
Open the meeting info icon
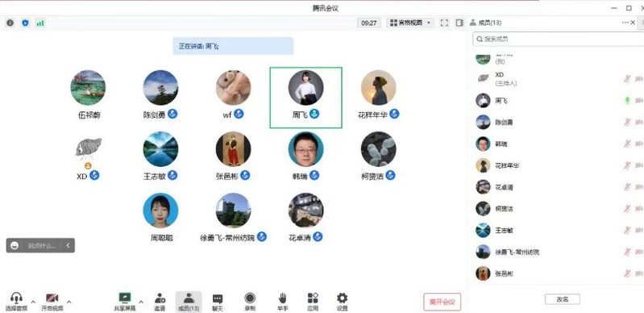pyautogui.click(x=10, y=23)
